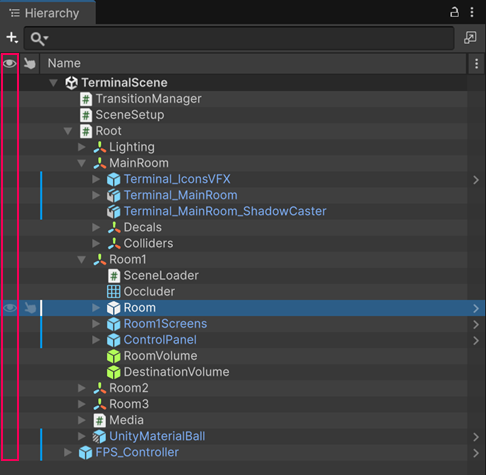Click the Media script icon
The image size is (486, 475).
(100, 420)
